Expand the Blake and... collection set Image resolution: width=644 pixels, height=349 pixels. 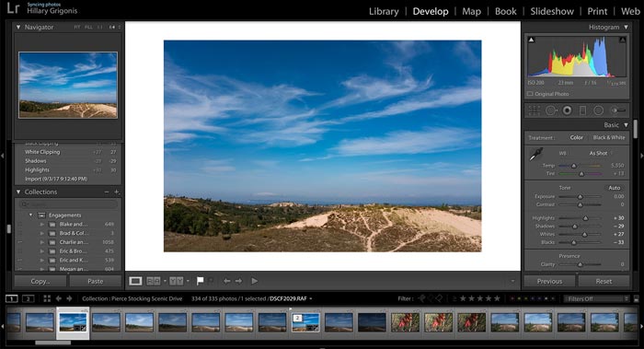(42, 224)
